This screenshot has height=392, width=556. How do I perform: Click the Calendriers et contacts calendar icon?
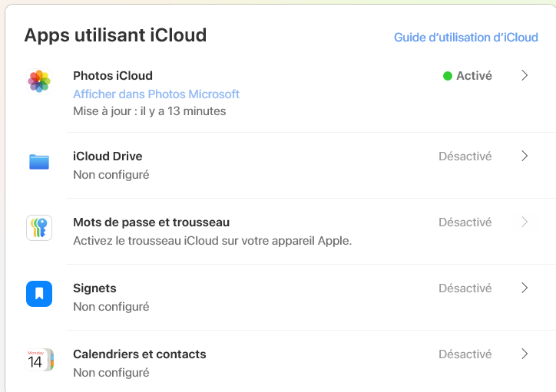pyautogui.click(x=39, y=360)
